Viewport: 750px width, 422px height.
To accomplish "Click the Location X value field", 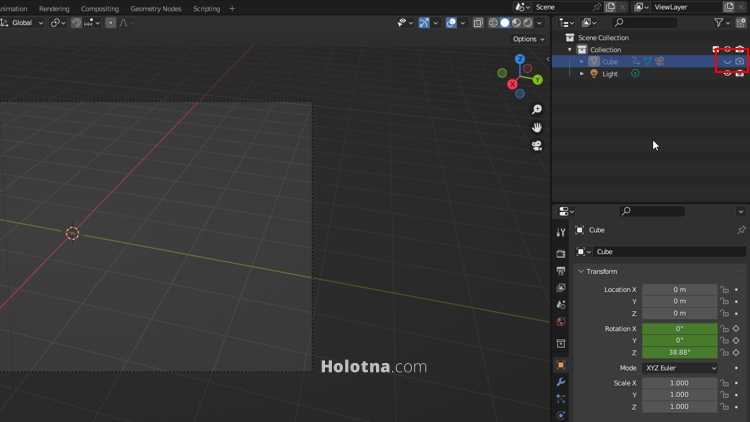I will pos(679,289).
